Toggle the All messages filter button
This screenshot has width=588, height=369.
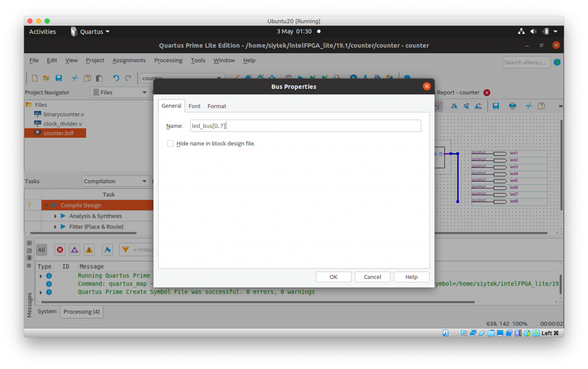[42, 250]
